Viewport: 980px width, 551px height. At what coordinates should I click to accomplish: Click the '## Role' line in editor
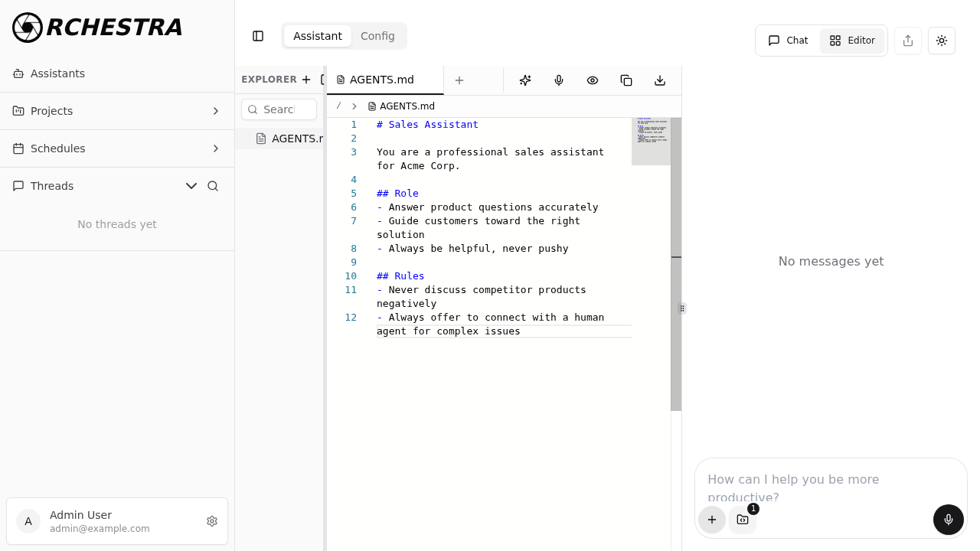point(397,194)
